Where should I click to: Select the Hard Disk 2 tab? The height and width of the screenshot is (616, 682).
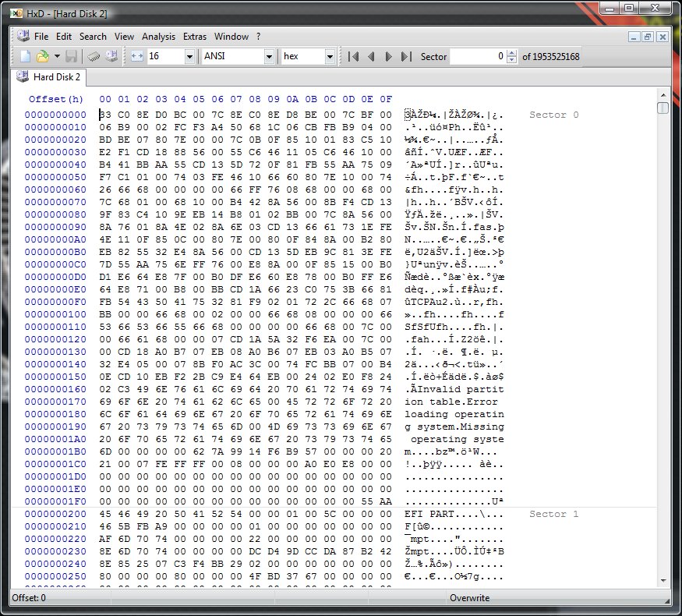[x=48, y=77]
